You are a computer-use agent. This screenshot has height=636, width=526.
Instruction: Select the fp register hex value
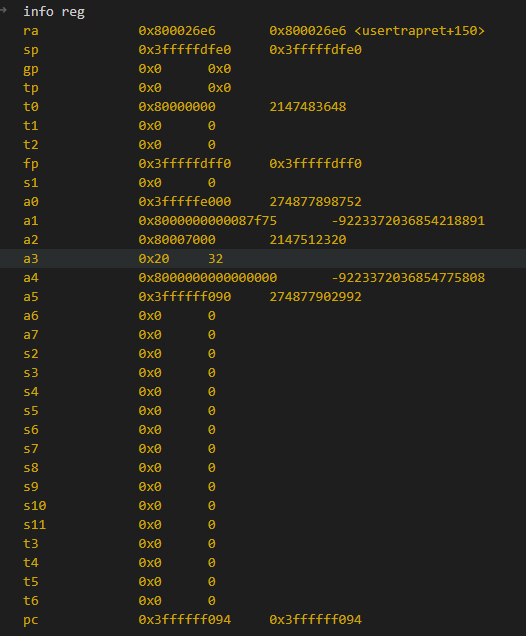[x=185, y=164]
